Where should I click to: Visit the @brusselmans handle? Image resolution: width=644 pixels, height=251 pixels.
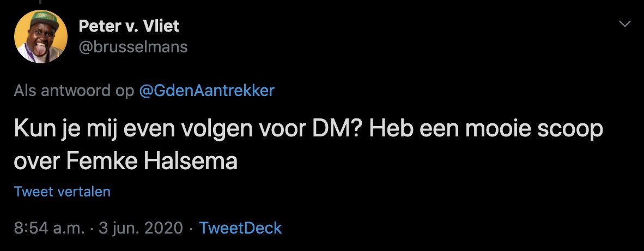[x=133, y=47]
